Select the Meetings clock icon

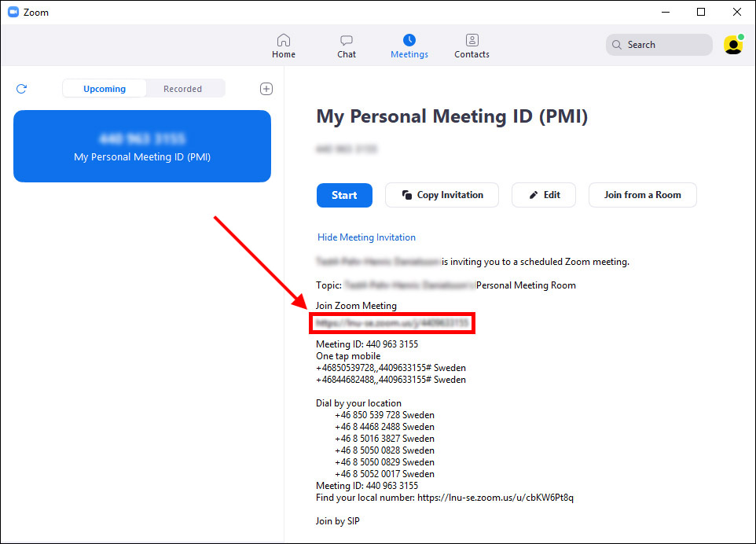[x=409, y=41]
